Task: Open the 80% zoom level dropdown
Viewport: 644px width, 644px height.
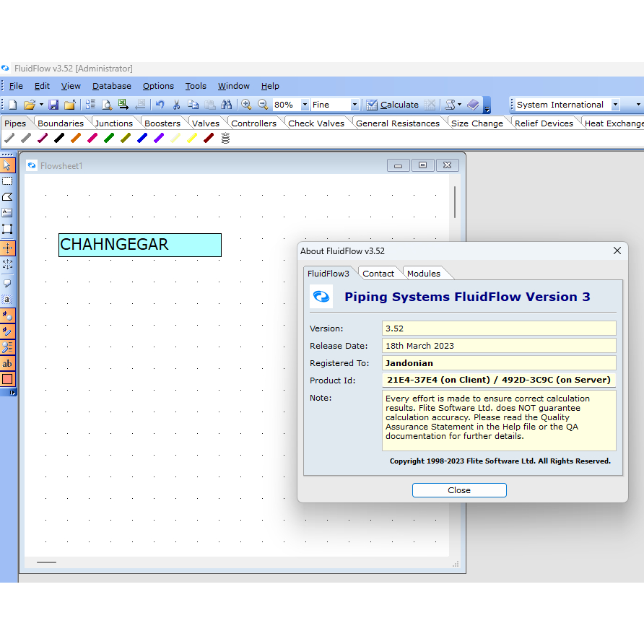Action: coord(305,105)
